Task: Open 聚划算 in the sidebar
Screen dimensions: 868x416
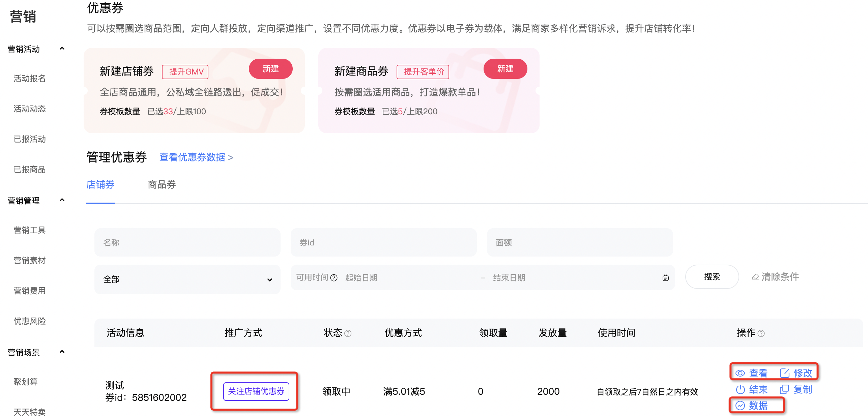Action: [x=26, y=382]
